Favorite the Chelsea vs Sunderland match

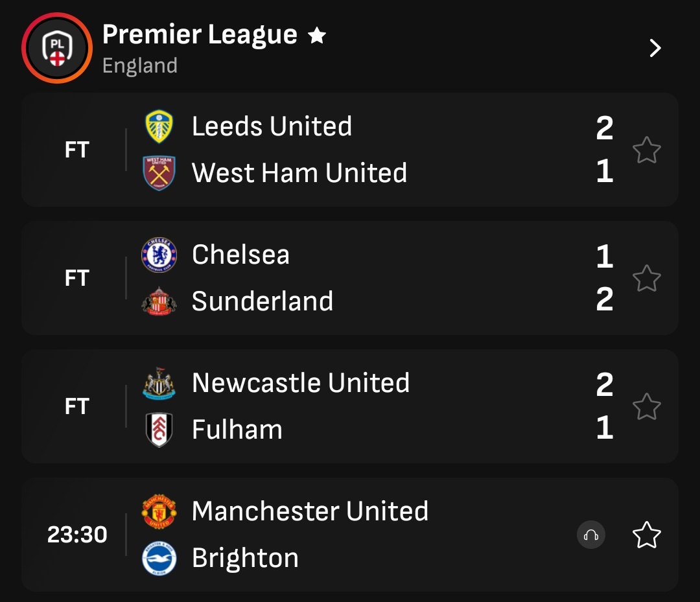click(x=646, y=279)
